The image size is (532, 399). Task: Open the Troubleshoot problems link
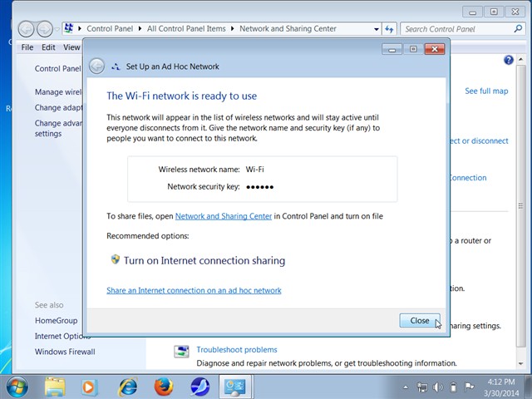tap(237, 350)
